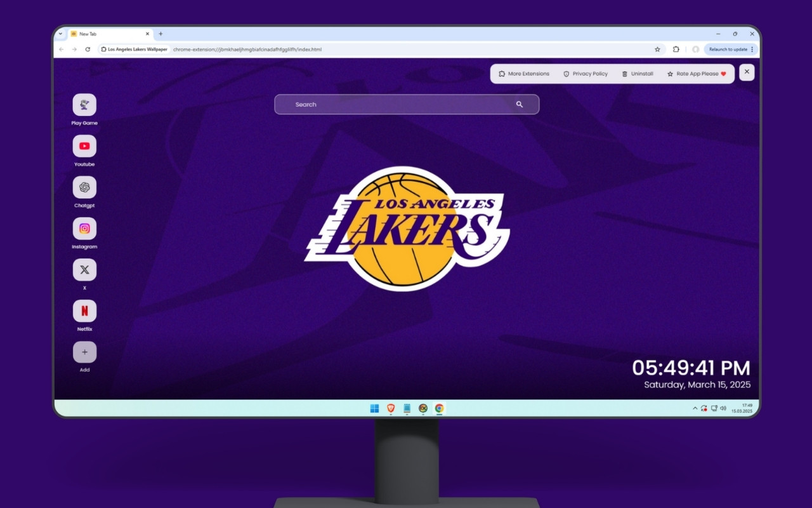812x508 pixels.
Task: Open Instagram from the sidebar
Action: point(84,229)
